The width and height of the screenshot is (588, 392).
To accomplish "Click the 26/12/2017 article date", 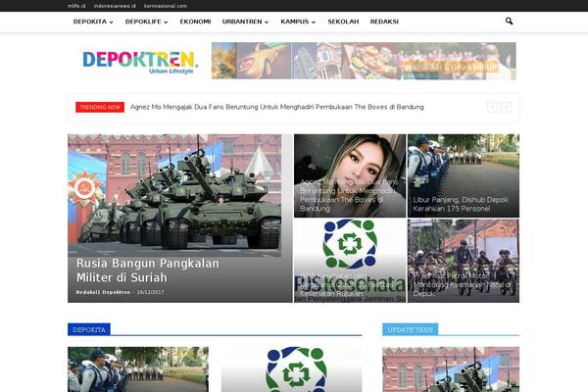I will coord(150,292).
